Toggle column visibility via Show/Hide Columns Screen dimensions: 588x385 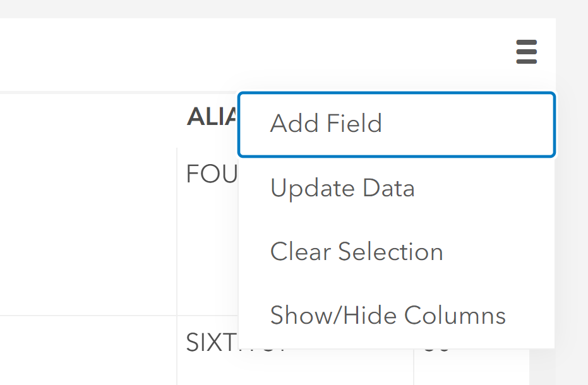(387, 315)
